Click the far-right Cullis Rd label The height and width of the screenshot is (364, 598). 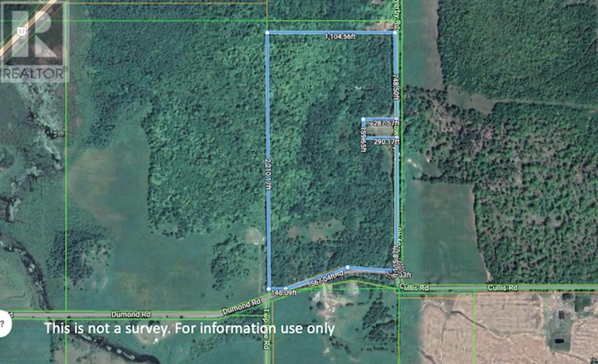[x=502, y=288]
